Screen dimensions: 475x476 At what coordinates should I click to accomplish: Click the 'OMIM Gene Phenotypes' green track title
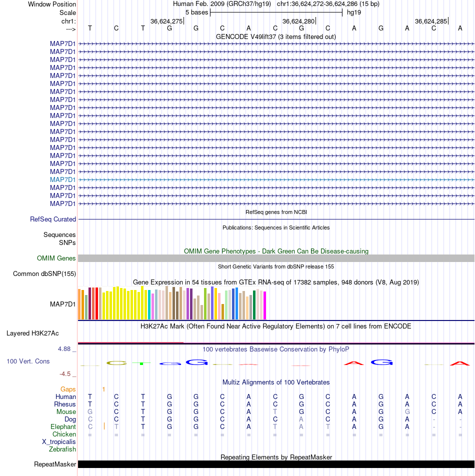(x=276, y=251)
